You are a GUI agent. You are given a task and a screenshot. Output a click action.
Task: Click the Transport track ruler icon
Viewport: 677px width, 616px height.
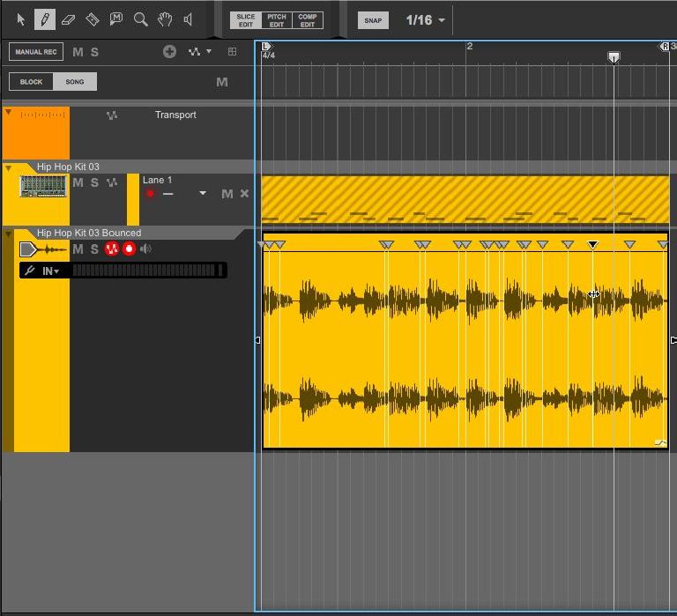[43, 115]
